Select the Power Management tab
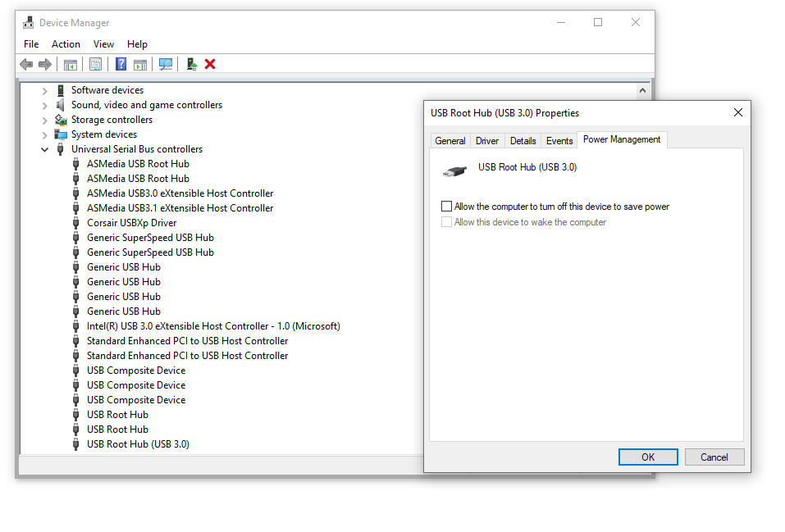Image resolution: width=785 pixels, height=532 pixels. click(622, 139)
